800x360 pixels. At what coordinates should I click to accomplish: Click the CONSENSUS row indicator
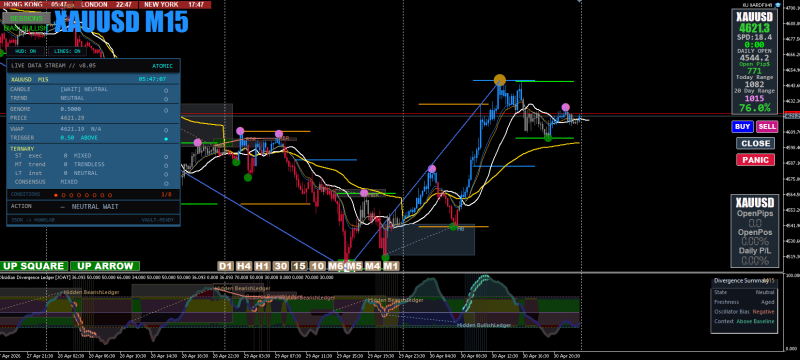166,183
